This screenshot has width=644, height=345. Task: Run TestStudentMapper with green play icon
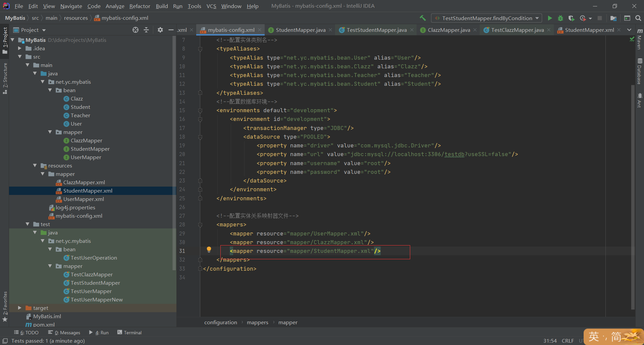pos(550,18)
